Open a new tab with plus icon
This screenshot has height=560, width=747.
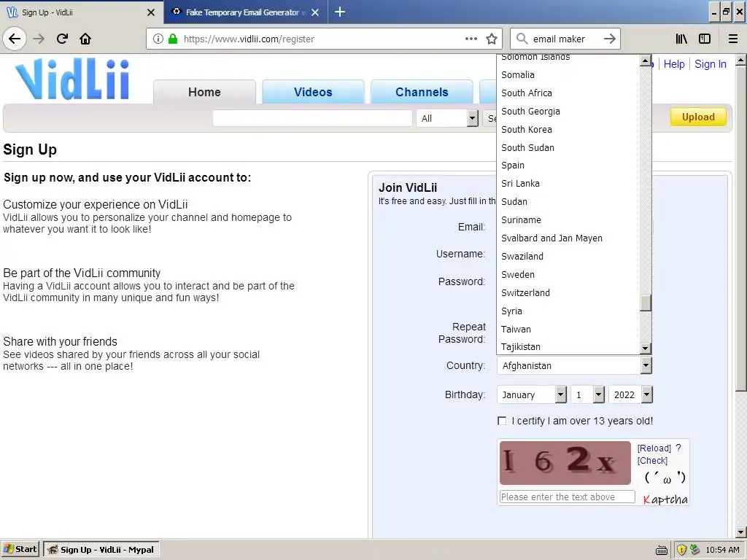[x=340, y=12]
